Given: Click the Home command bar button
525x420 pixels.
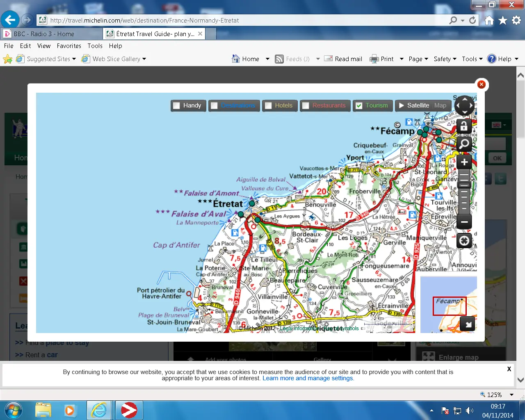Looking at the screenshot, I should pos(245,59).
